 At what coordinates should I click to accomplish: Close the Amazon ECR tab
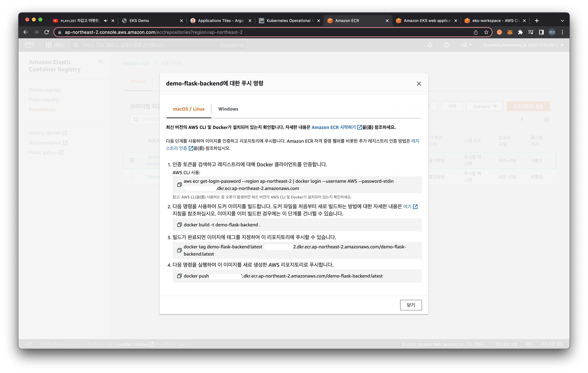click(x=387, y=21)
